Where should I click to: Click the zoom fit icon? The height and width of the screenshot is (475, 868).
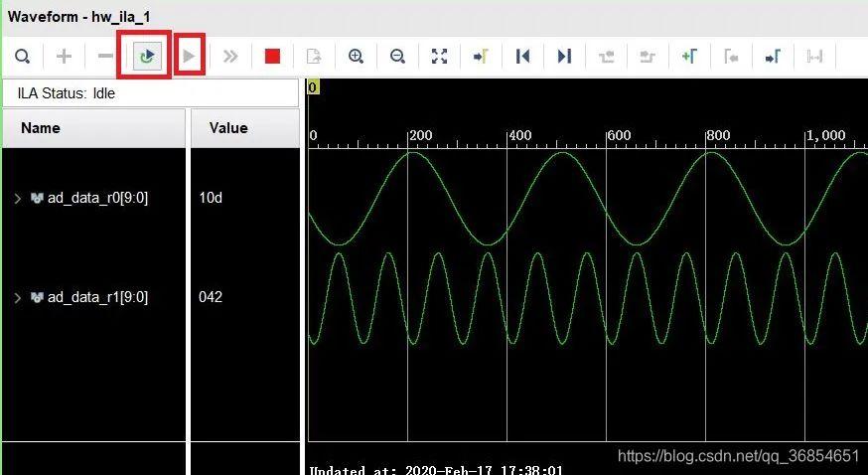(439, 56)
